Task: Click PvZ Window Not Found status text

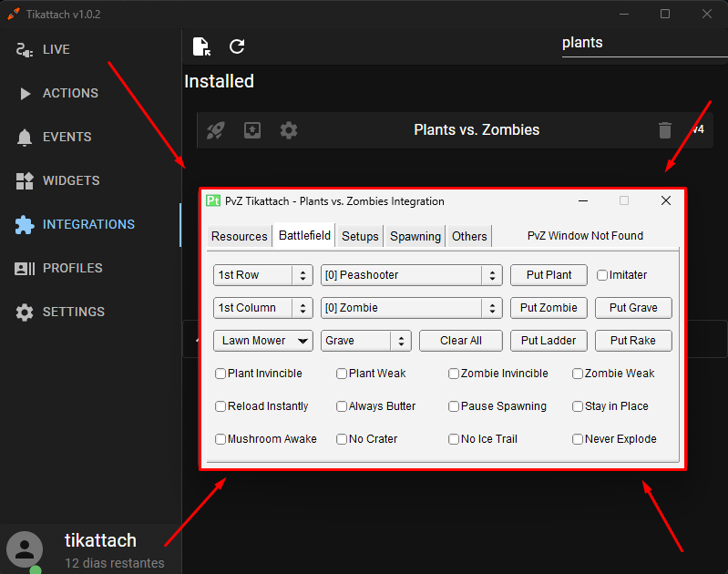Action: click(585, 236)
